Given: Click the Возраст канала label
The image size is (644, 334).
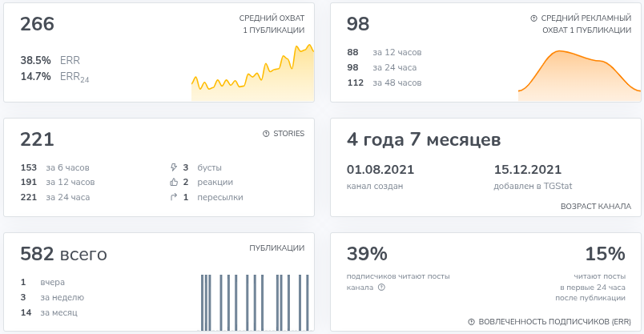Looking at the screenshot, I should click(596, 207).
